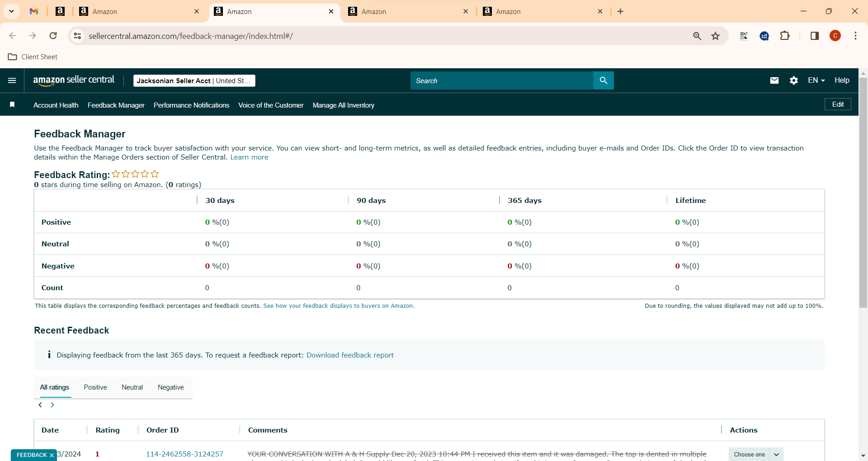This screenshot has width=868, height=461.
Task: Click the Rating column header
Action: tap(108, 430)
